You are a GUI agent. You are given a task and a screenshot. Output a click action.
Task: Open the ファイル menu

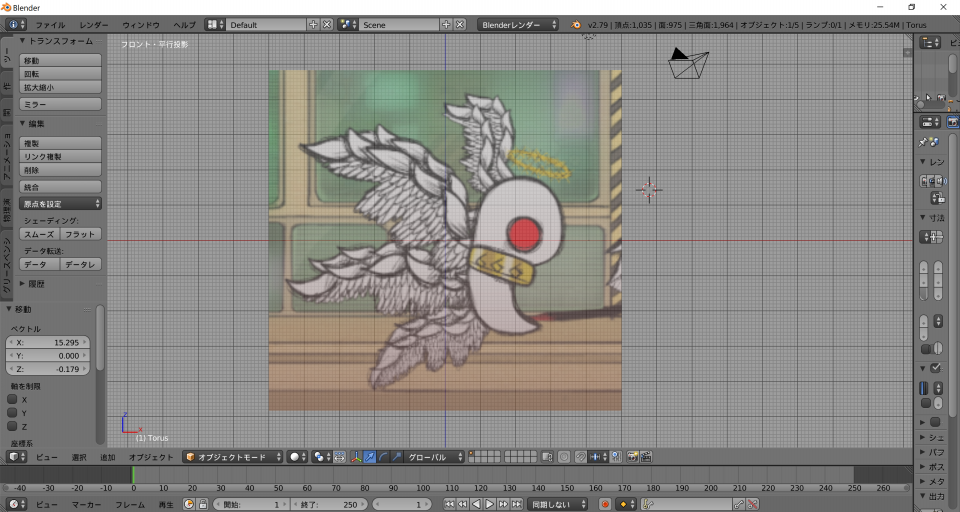[50, 25]
